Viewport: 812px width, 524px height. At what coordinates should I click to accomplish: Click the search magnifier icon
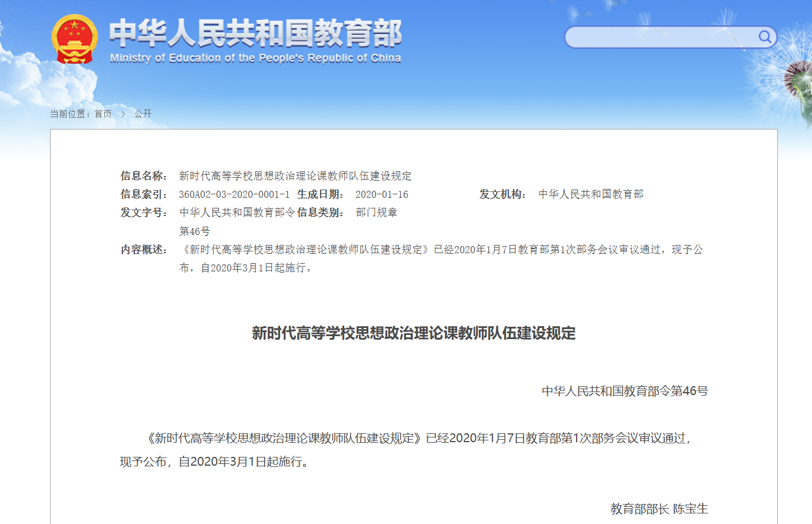pyautogui.click(x=764, y=37)
